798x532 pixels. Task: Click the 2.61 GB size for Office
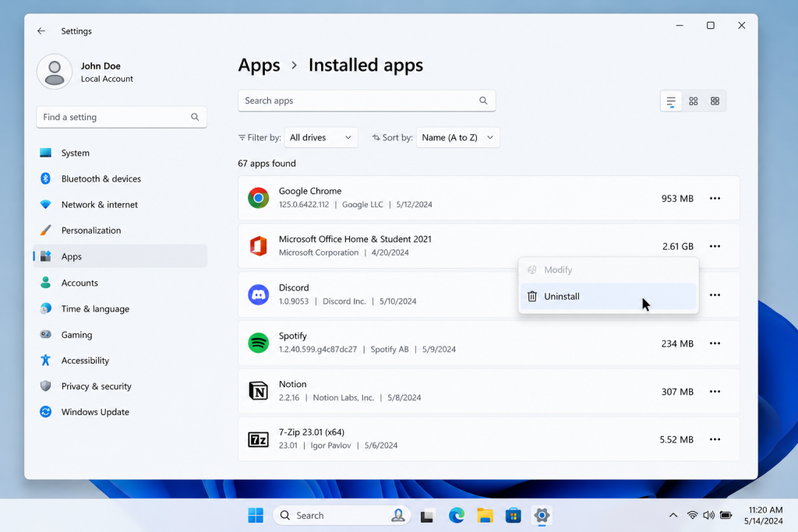tap(678, 246)
